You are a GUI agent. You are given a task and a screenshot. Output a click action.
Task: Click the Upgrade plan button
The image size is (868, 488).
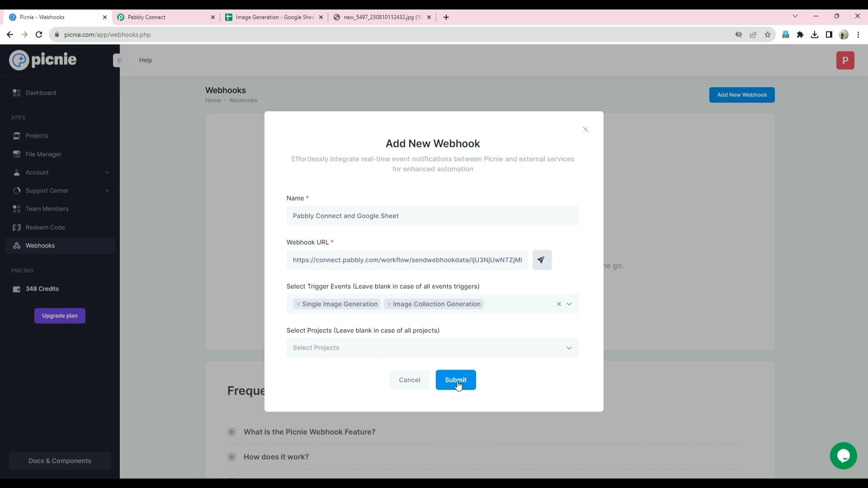point(60,316)
